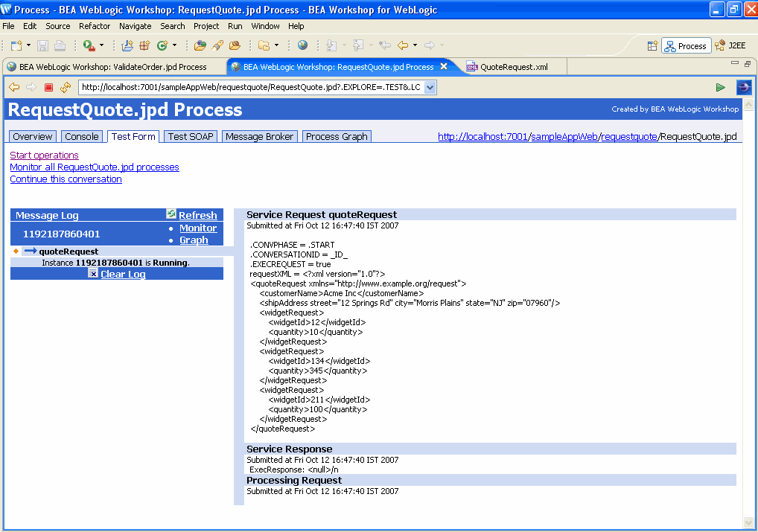This screenshot has height=532, width=758.
Task: Click the red Stop loading icon
Action: pyautogui.click(x=48, y=88)
